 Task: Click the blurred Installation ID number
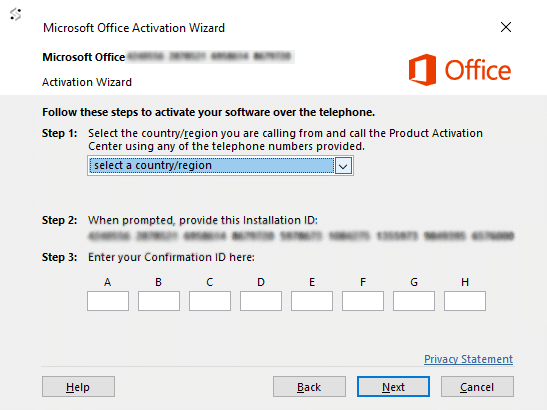point(301,236)
